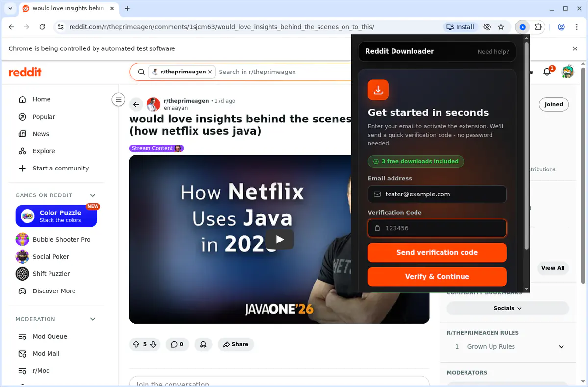
Task: Collapse the left navigation menu button
Action: (x=118, y=99)
